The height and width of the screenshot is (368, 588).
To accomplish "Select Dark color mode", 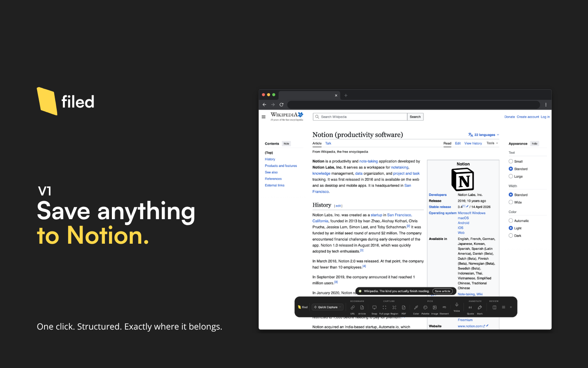I will pyautogui.click(x=511, y=236).
